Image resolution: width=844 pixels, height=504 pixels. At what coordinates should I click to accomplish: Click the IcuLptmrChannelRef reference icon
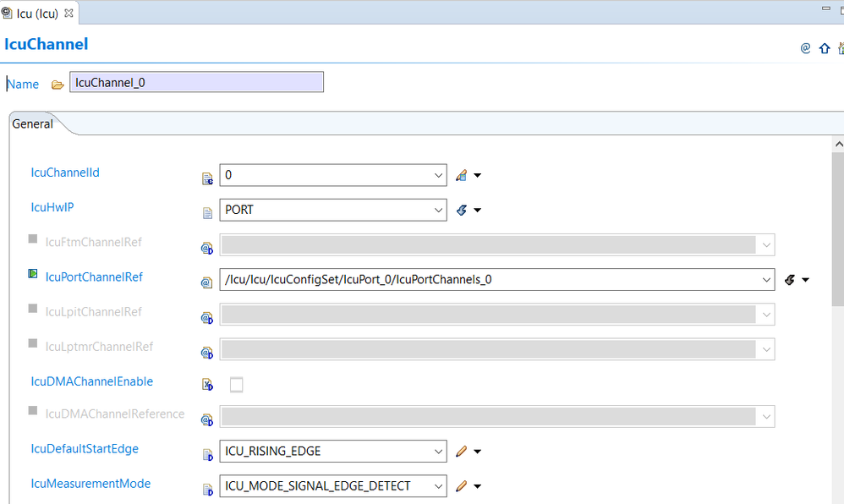pos(207,353)
